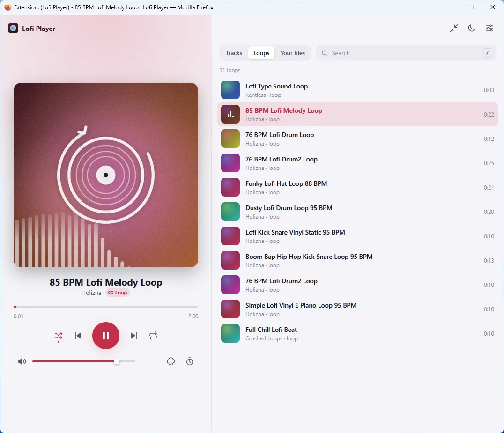Screen dimensions: 504x433
Task: Click the Lofi Player title text
Action: click(x=38, y=29)
